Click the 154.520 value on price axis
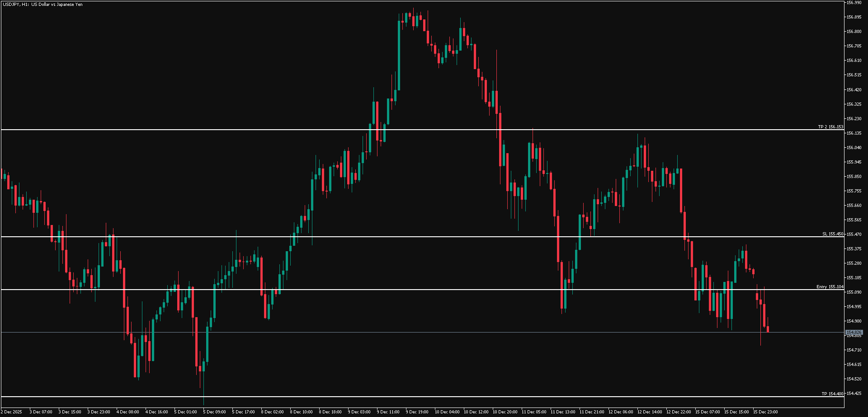Image resolution: width=868 pixels, height=417 pixels. (854, 379)
